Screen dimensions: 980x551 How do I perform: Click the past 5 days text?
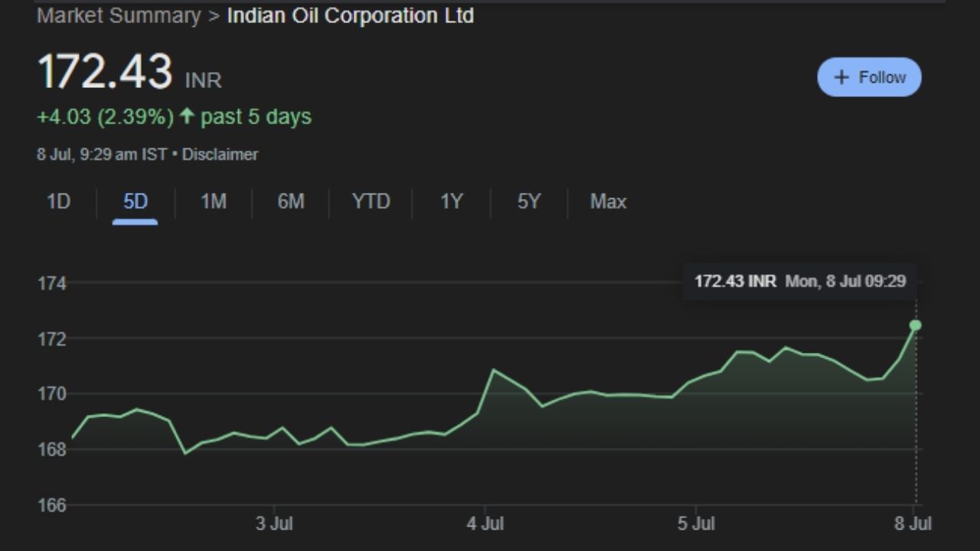[256, 117]
